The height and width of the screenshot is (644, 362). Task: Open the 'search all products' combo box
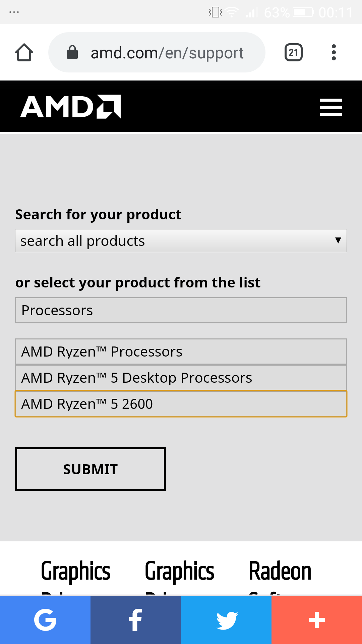tap(168, 241)
